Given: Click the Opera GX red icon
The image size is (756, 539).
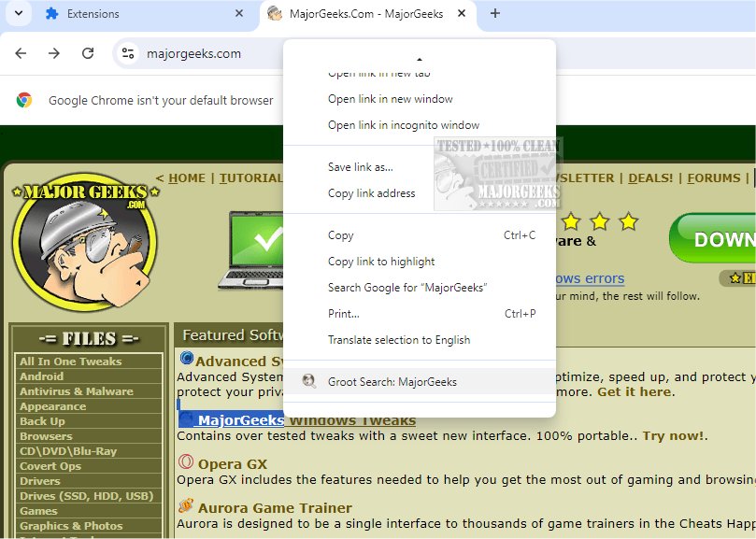Looking at the screenshot, I should [186, 461].
